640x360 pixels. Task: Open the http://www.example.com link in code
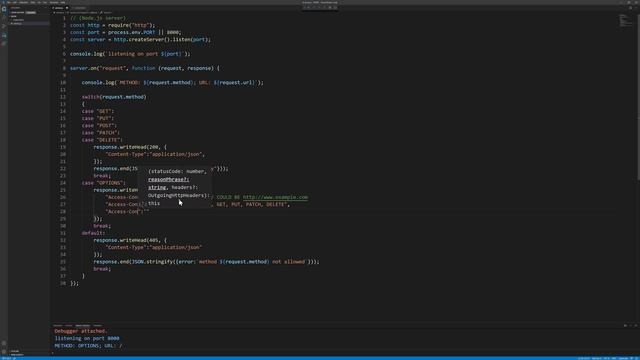(x=276, y=197)
